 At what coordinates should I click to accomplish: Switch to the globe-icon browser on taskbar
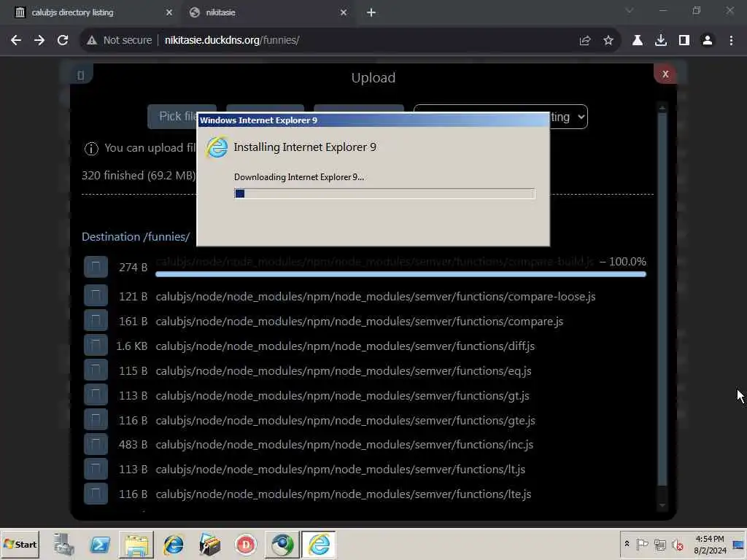tap(282, 544)
